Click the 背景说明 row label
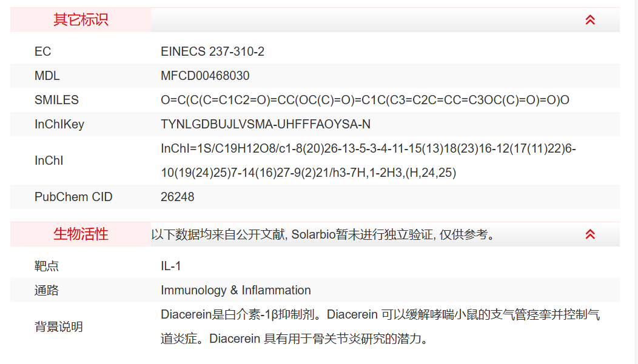The width and height of the screenshot is (638, 364). (59, 326)
